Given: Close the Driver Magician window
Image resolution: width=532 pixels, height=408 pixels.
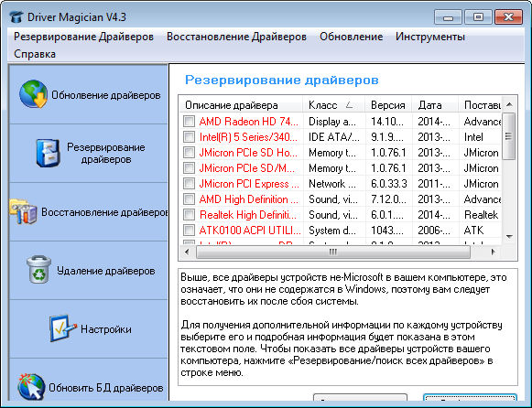Looking at the screenshot, I should coord(508,17).
